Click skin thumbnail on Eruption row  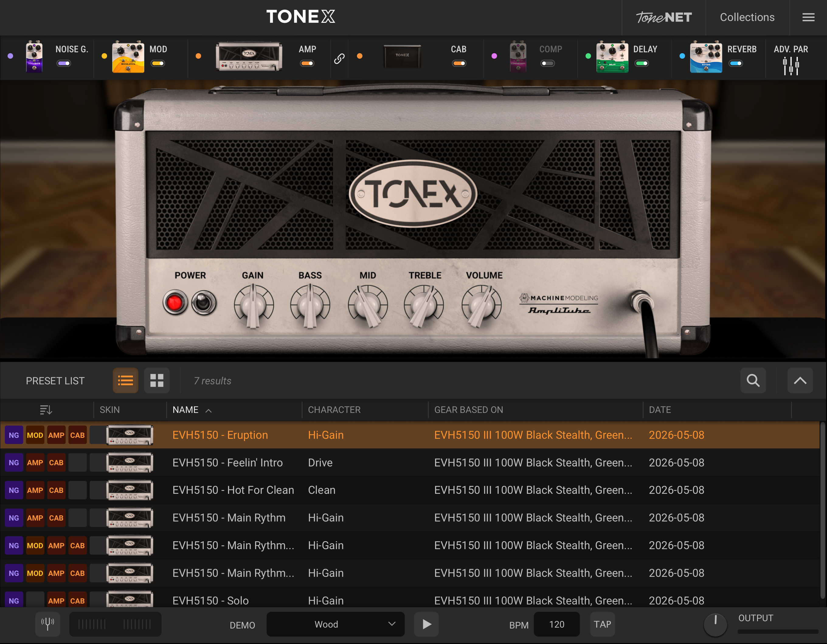click(x=130, y=435)
